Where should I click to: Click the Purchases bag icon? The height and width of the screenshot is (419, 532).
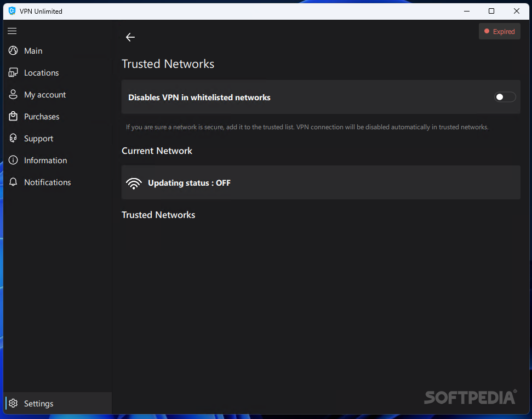click(13, 116)
